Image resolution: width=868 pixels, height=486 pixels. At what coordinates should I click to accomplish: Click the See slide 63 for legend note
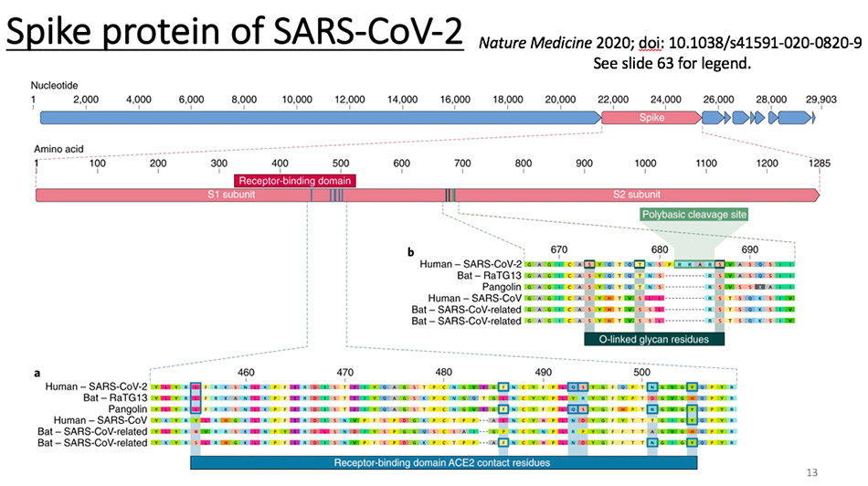(x=672, y=63)
